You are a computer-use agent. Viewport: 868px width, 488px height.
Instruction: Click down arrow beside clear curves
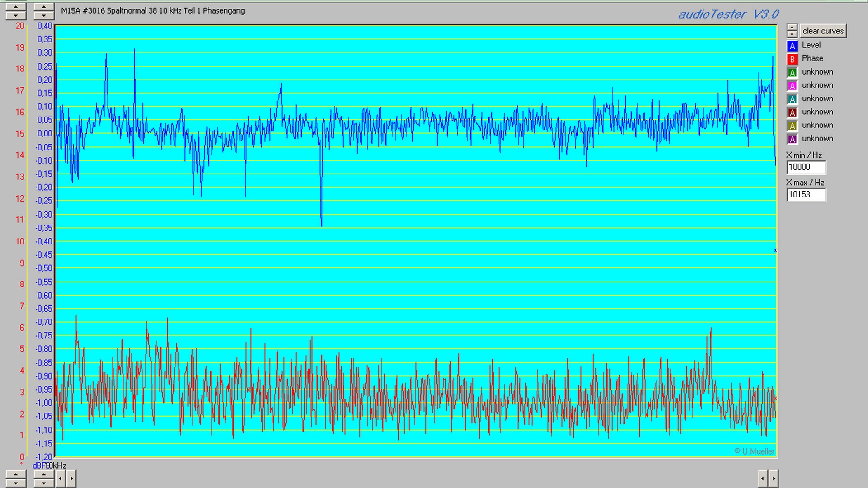tap(792, 34)
